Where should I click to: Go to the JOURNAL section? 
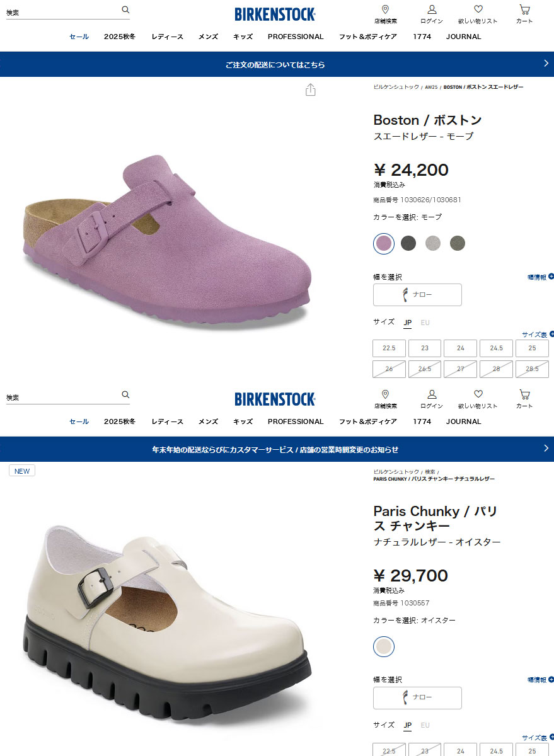tap(463, 37)
